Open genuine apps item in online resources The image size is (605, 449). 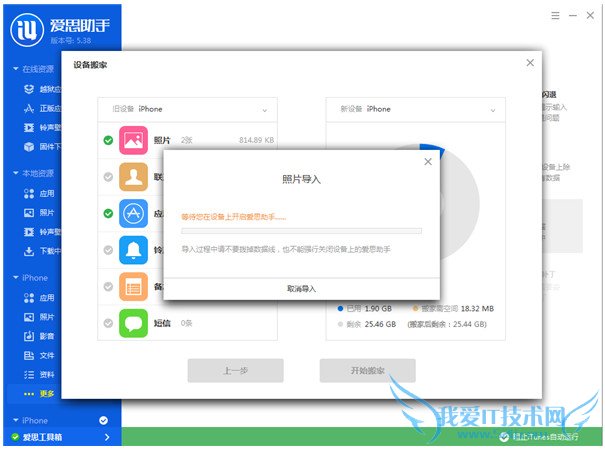pyautogui.click(x=42, y=108)
